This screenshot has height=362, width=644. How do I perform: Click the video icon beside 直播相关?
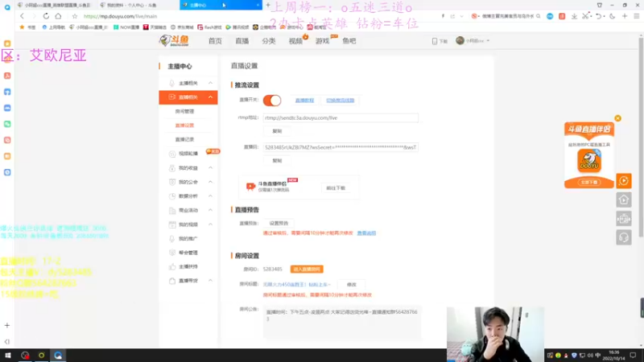[x=172, y=97]
